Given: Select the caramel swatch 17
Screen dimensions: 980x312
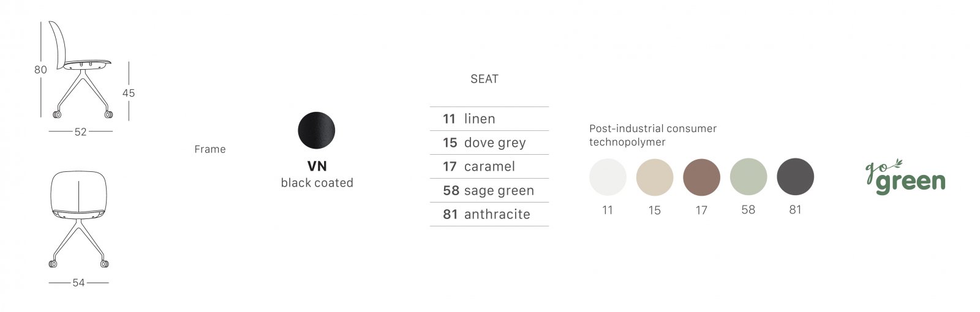Looking at the screenshot, I should [701, 177].
